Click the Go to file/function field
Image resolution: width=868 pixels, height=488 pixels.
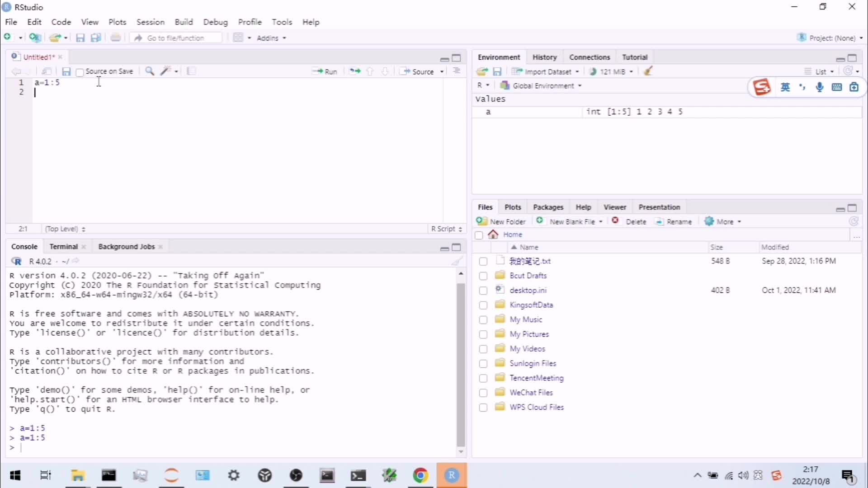pos(176,38)
